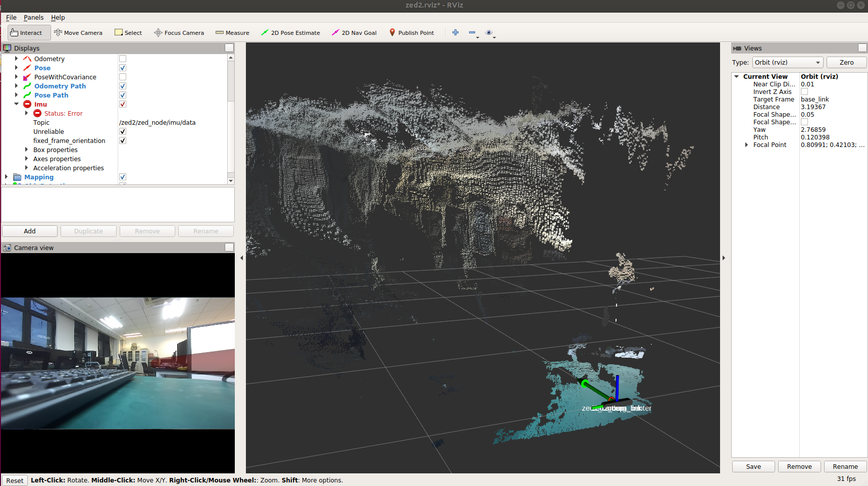This screenshot has width=868, height=486.
Task: Uncheck the Unreliable option under Imu
Action: (122, 131)
